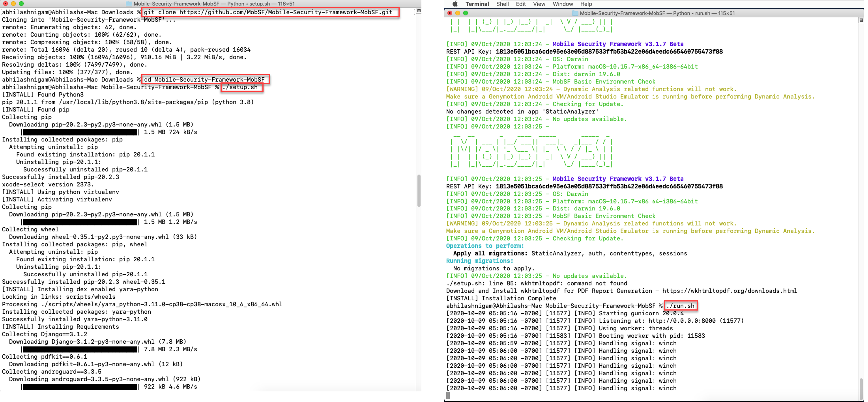Screen dimensions: 868x402
Task: Click 'Looking in links: scripts/wheels' line
Action: tap(59, 297)
